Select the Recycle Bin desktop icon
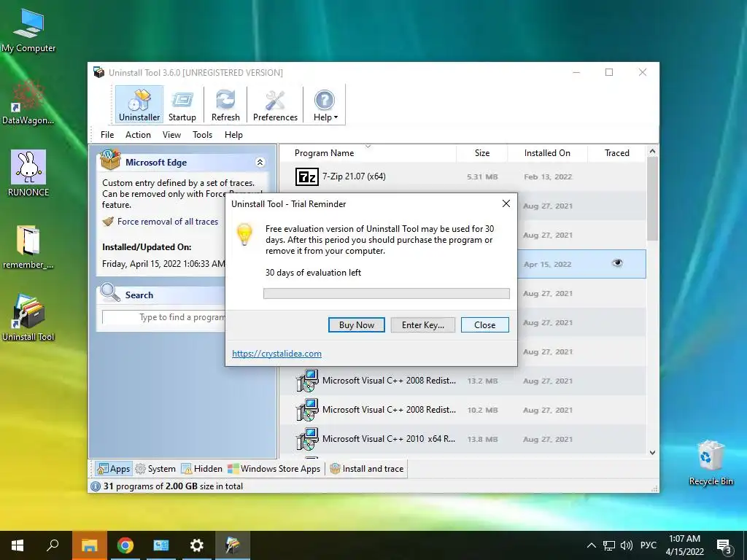The height and width of the screenshot is (560, 747). click(711, 463)
